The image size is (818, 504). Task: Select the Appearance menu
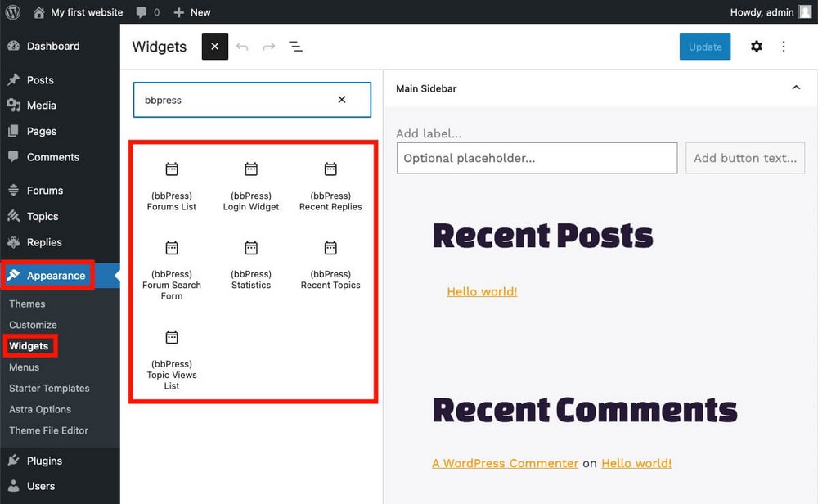tap(56, 276)
